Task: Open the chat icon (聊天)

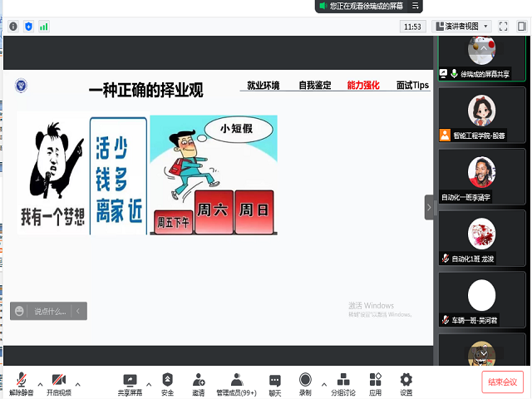Action: pos(275,382)
